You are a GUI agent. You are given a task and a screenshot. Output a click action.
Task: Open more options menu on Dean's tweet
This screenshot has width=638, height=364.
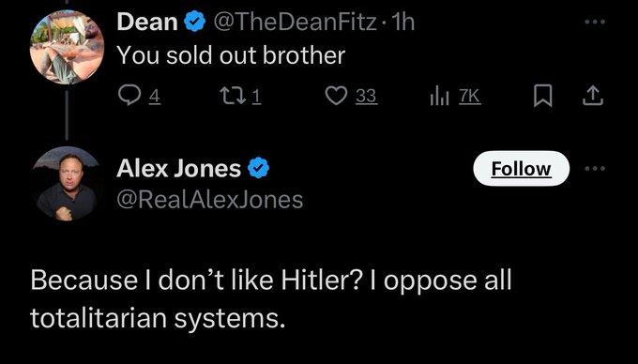click(595, 22)
